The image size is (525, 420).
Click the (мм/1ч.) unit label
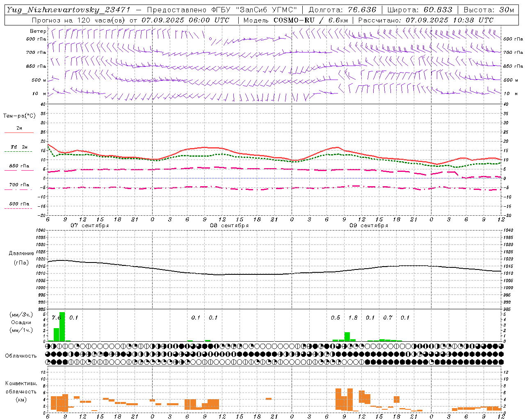(21, 330)
